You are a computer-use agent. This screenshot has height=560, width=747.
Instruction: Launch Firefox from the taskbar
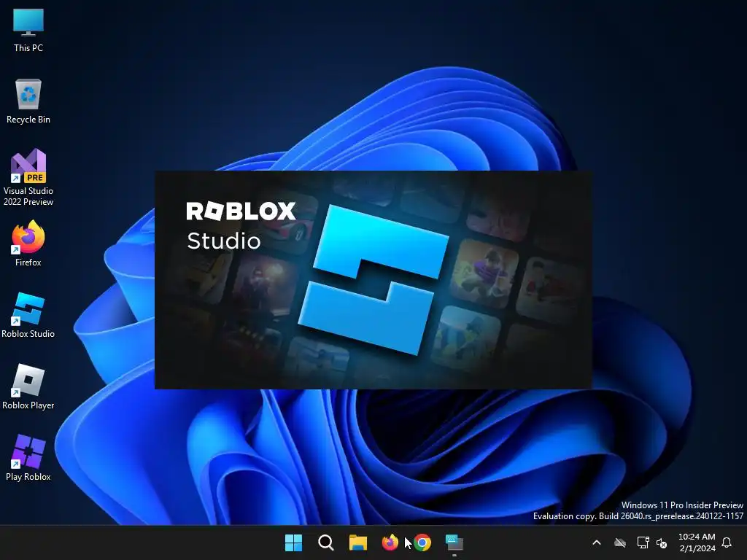(x=390, y=542)
